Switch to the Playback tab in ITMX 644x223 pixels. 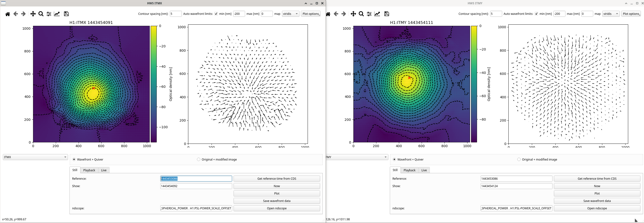pos(89,170)
